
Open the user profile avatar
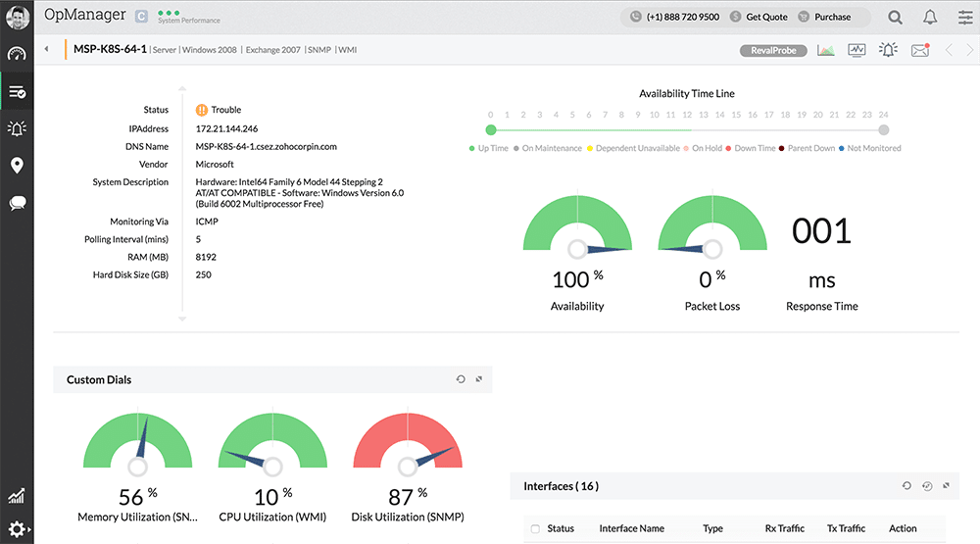[x=17, y=17]
